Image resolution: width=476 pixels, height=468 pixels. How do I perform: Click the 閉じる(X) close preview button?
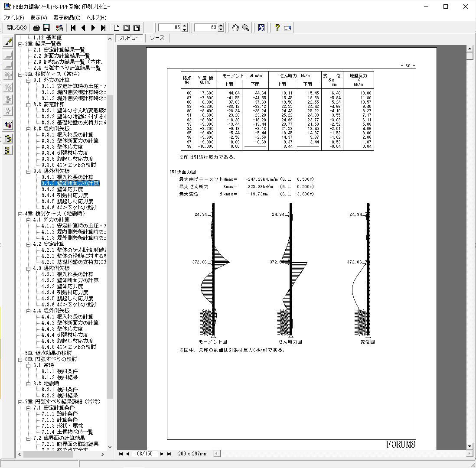(x=16, y=28)
